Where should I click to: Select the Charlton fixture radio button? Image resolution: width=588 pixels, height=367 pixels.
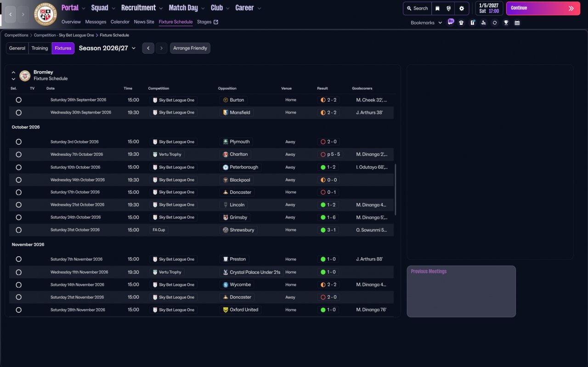[19, 155]
